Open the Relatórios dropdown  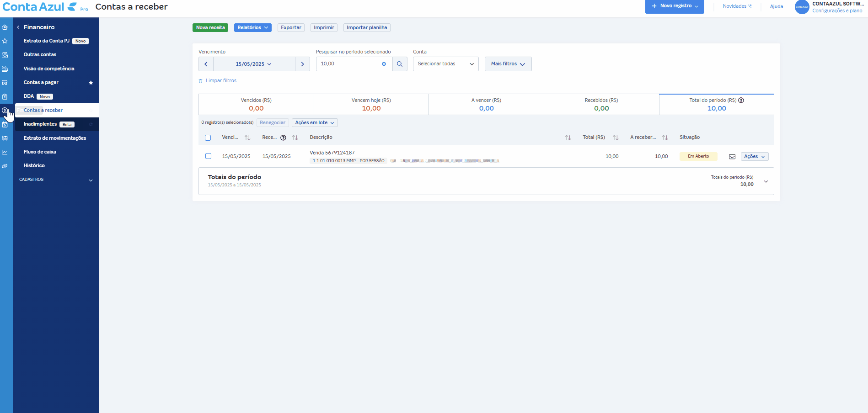tap(253, 28)
